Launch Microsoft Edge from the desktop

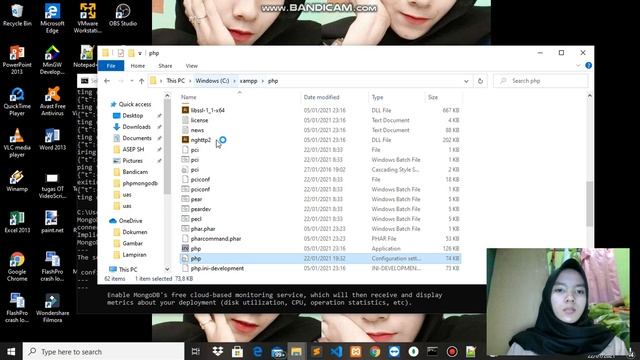click(52, 18)
